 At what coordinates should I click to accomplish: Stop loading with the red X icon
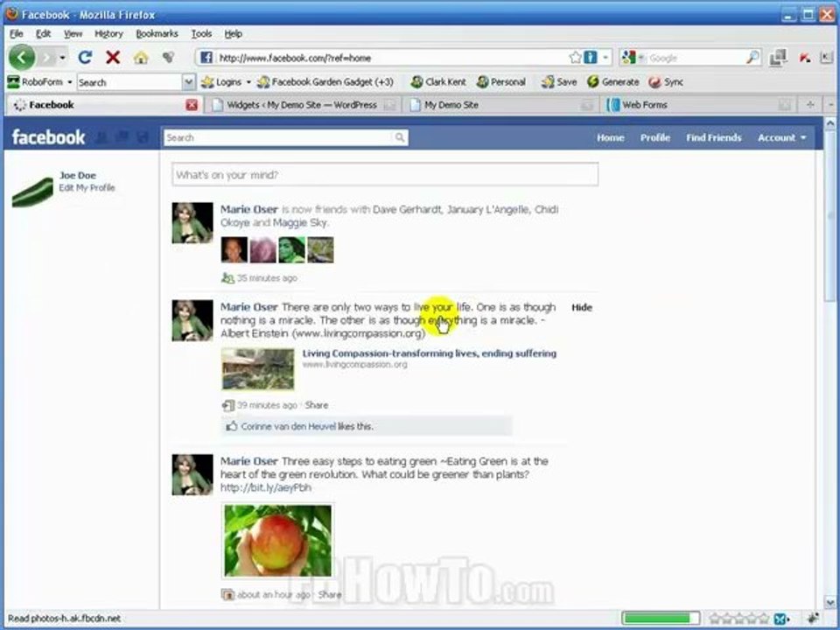click(x=113, y=58)
